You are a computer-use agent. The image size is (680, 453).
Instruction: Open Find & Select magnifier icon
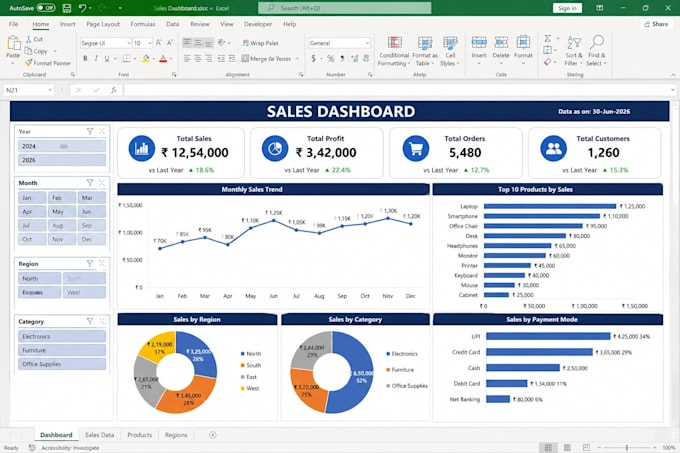click(x=597, y=42)
